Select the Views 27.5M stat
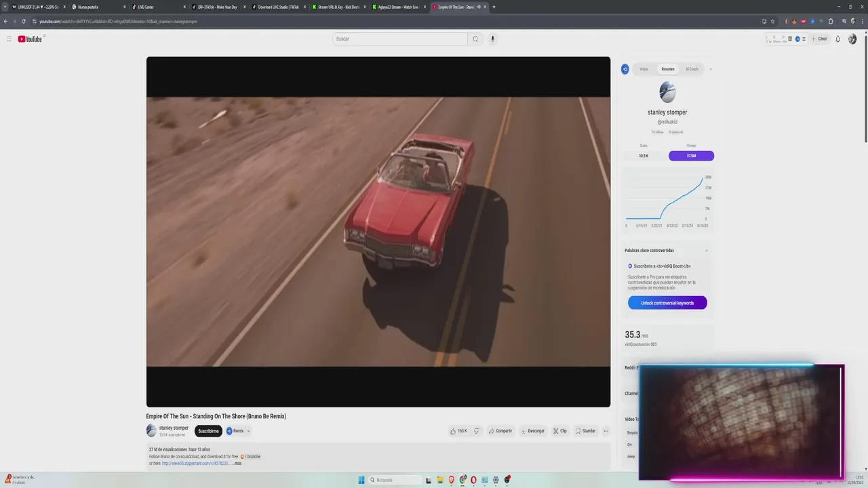 [x=691, y=156]
